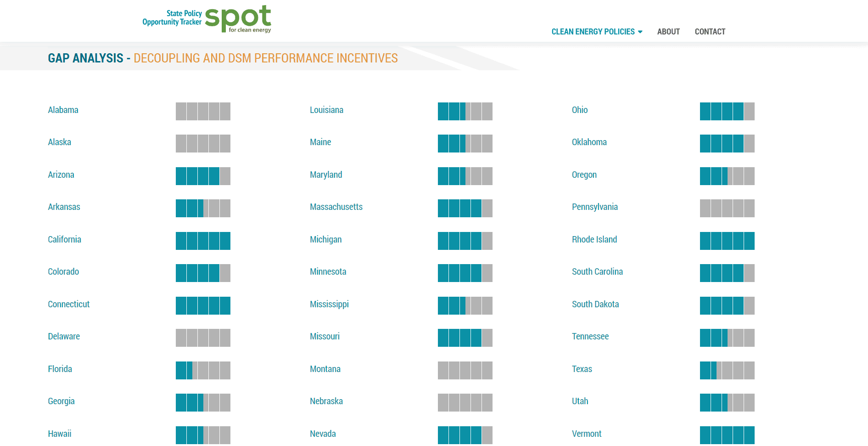This screenshot has width=868, height=446.
Task: Expand the Clean Energy Policies dropdown arrow
Action: coord(640,32)
